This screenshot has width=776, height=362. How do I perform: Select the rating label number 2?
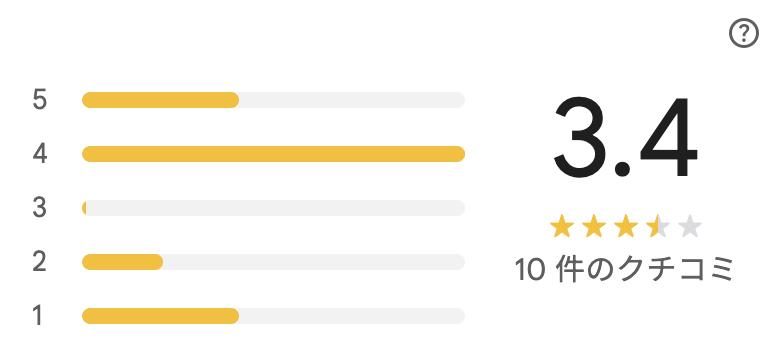[x=40, y=262]
